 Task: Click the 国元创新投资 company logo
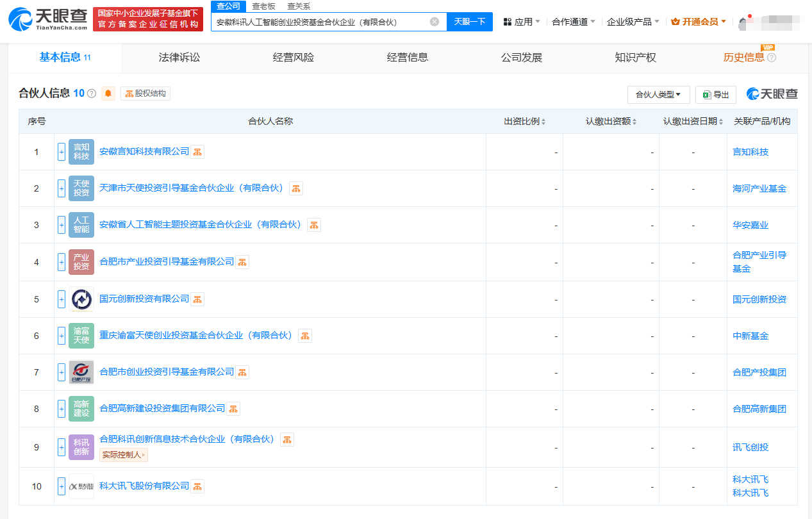81,299
